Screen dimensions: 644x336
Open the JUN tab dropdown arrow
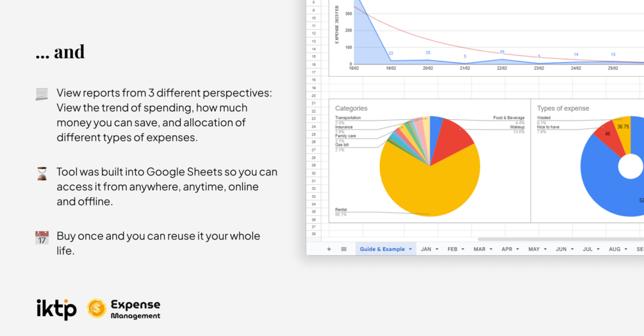pyautogui.click(x=572, y=249)
